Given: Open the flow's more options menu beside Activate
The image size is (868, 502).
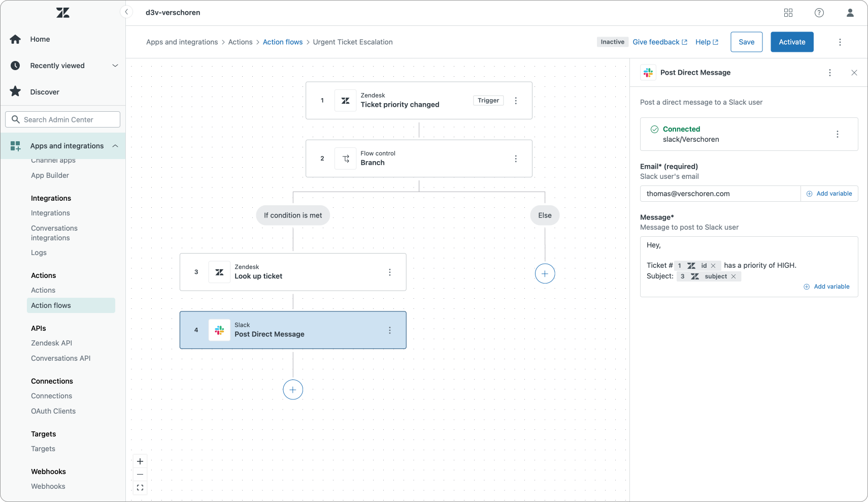Looking at the screenshot, I should (840, 42).
